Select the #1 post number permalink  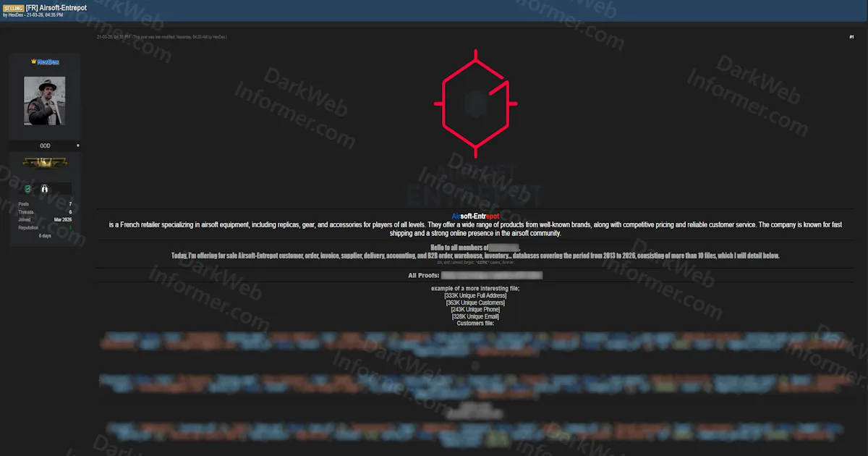click(851, 37)
